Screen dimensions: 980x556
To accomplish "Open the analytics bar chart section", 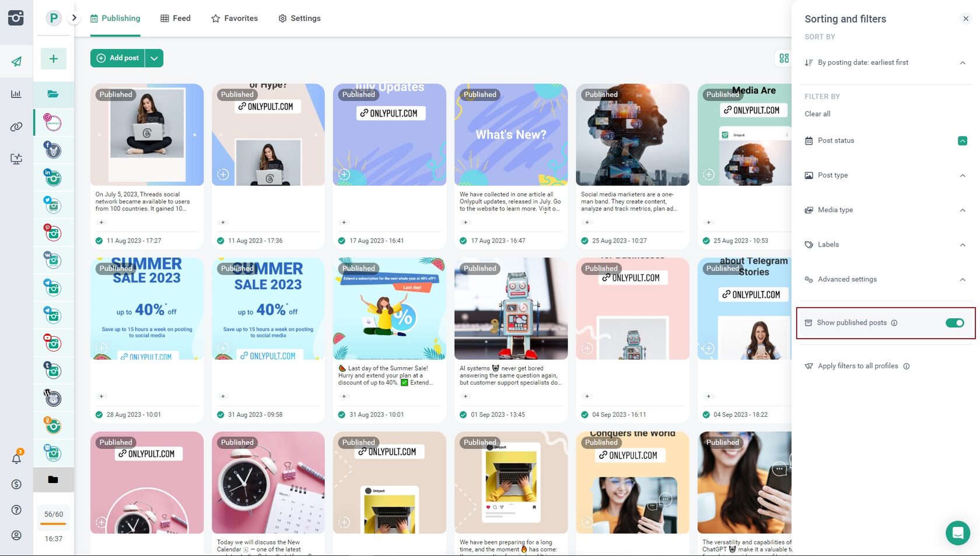I will pos(16,94).
